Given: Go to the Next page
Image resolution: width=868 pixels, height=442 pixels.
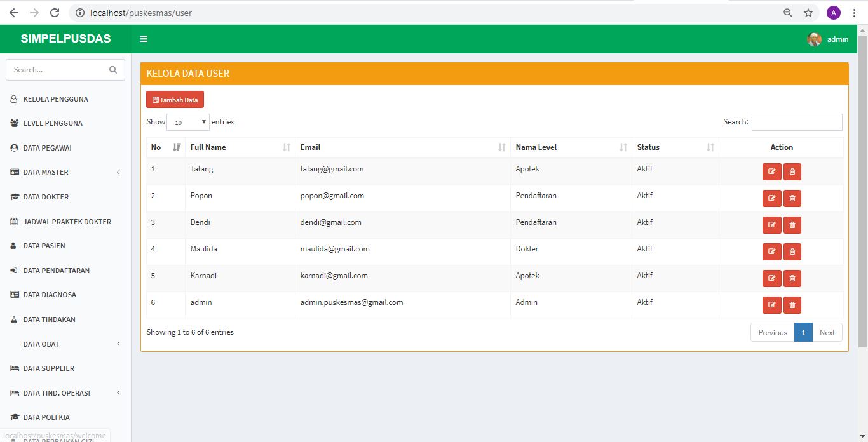Looking at the screenshot, I should 827,333.
